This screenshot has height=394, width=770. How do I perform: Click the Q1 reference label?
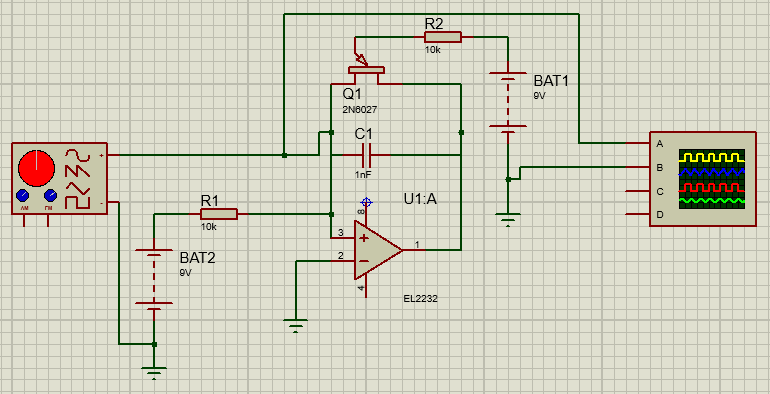352,95
